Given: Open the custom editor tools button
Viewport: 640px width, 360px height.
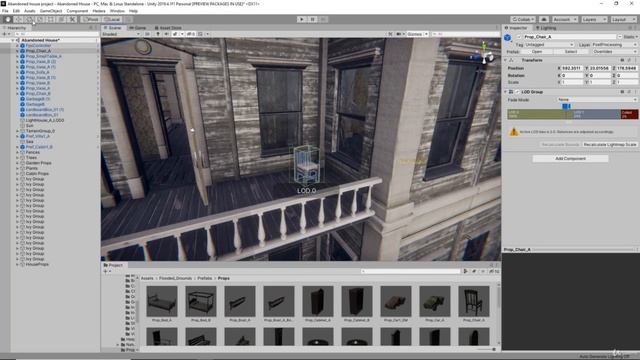Looking at the screenshot, I should point(72,19).
